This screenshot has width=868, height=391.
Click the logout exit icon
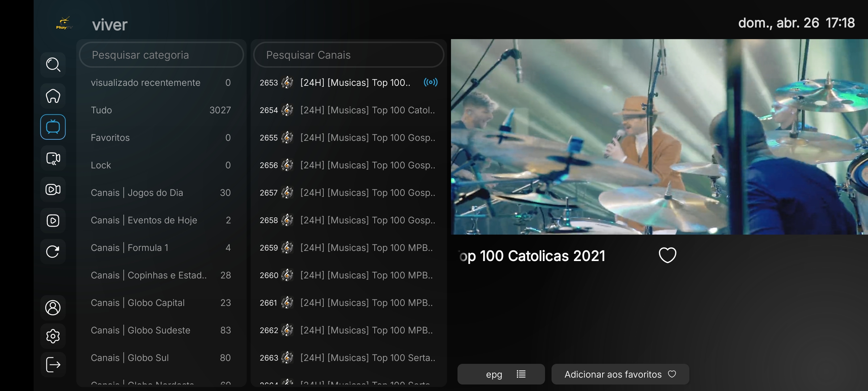(x=53, y=365)
